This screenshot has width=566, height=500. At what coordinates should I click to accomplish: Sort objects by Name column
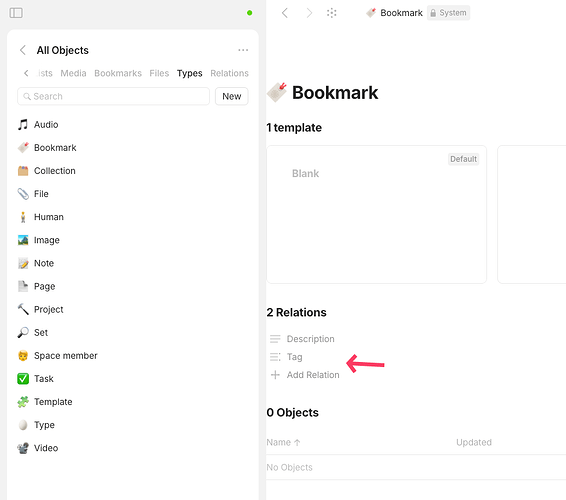tap(283, 442)
